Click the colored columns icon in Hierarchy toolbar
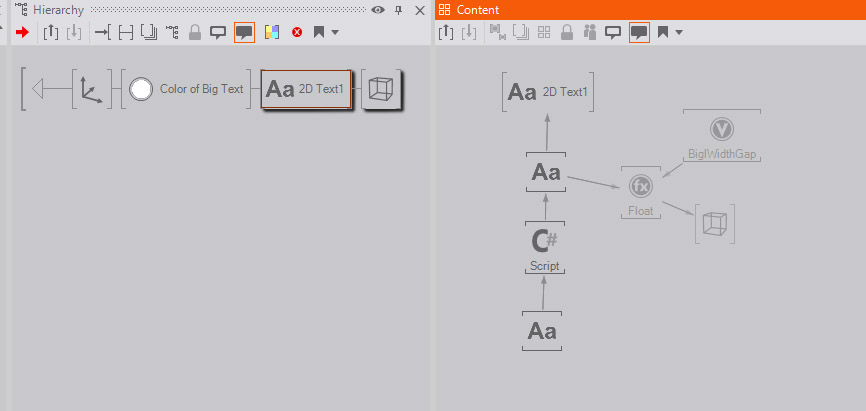This screenshot has height=411, width=866. click(271, 32)
